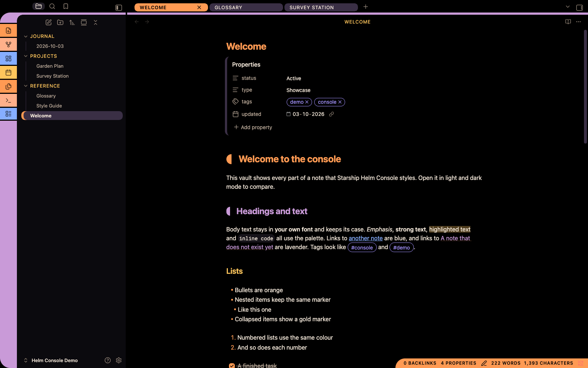Open quick switcher ribbon icon
The image size is (588, 368).
tap(8, 31)
